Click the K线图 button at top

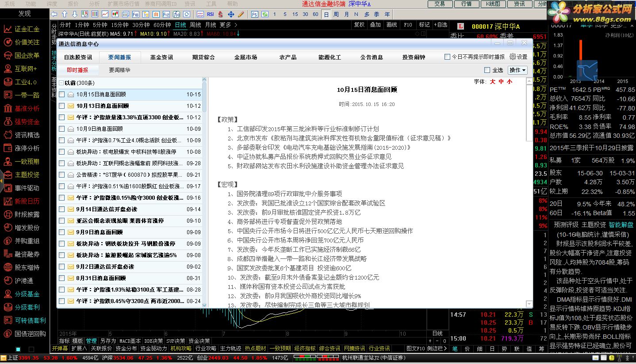pos(493,4)
